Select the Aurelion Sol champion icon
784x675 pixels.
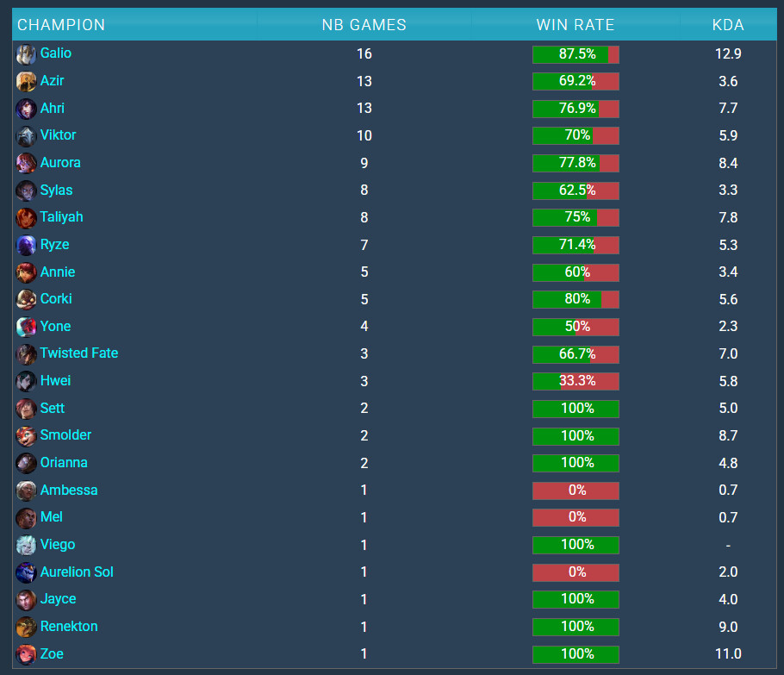26,572
